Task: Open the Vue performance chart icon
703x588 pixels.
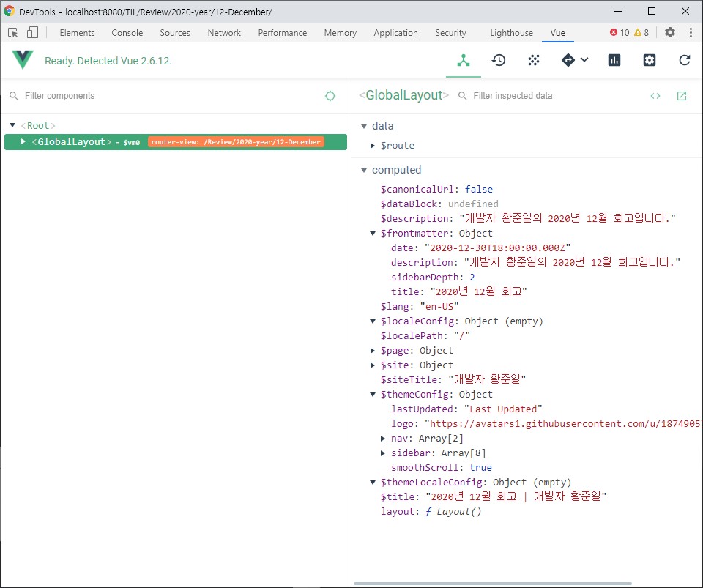Action: click(x=614, y=60)
